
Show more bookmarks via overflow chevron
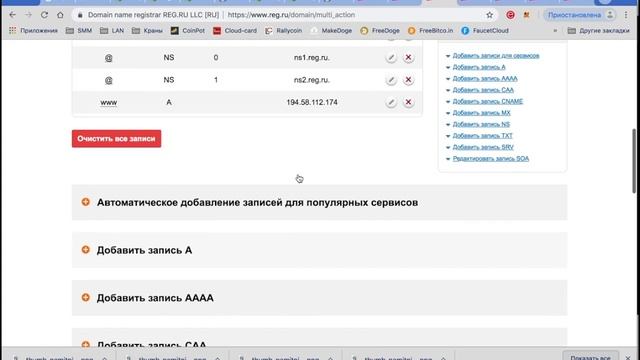click(x=555, y=31)
